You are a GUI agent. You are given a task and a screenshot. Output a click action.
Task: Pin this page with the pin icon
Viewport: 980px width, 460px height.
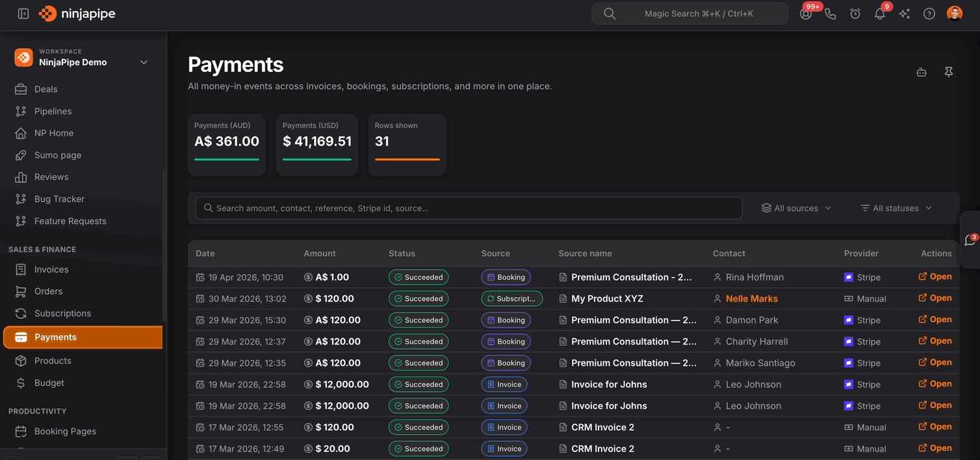tap(948, 72)
